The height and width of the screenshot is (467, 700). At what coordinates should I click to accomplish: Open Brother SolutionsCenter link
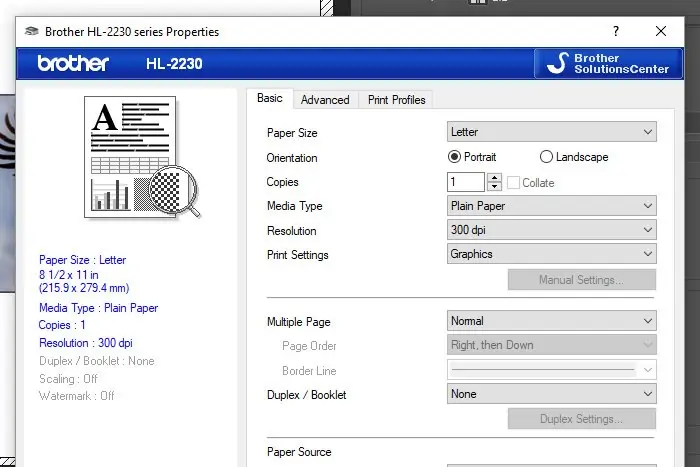tap(608, 63)
